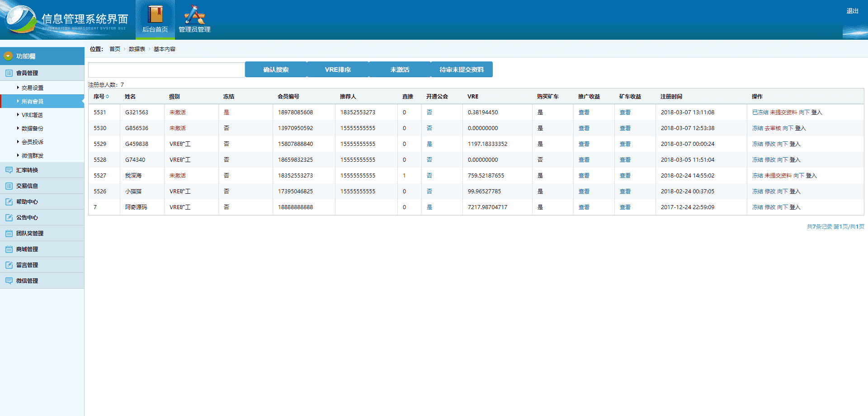Filter by the 未激活 button
The image size is (868, 416).
tap(400, 70)
